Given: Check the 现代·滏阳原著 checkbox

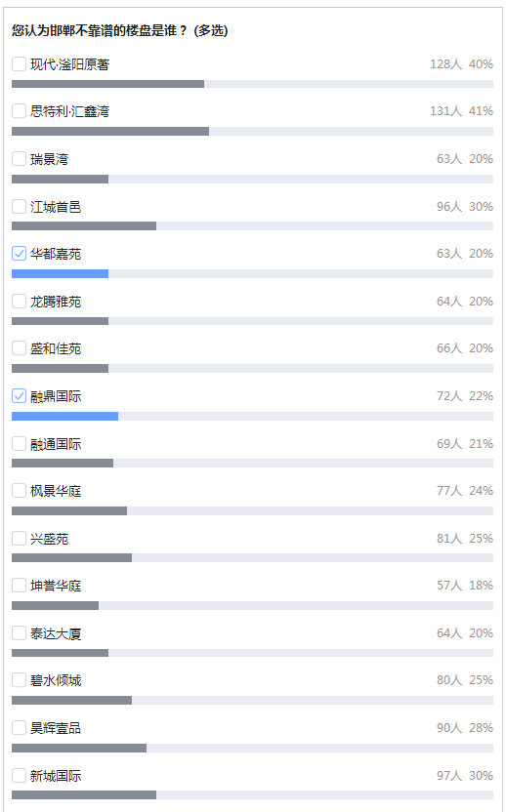Looking at the screenshot, I should pyautogui.click(x=19, y=64).
